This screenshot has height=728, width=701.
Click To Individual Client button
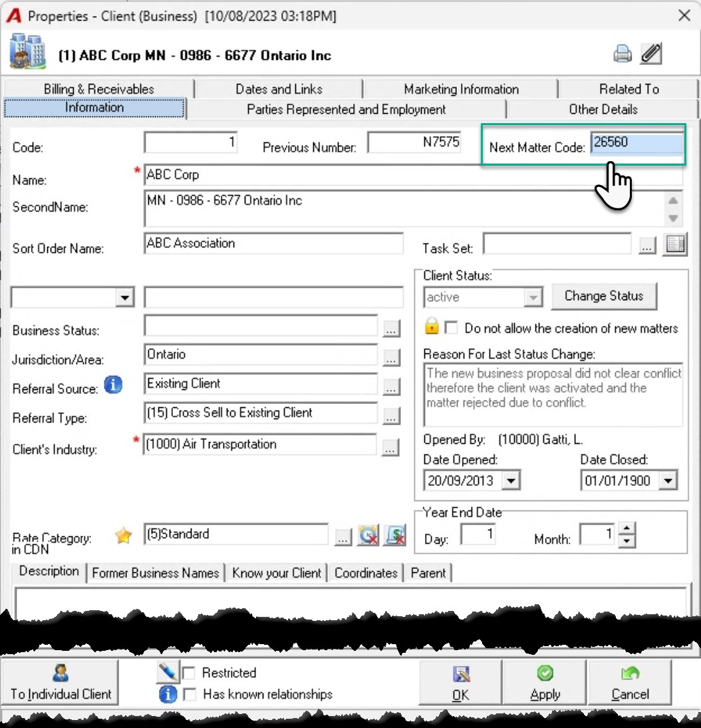click(61, 683)
